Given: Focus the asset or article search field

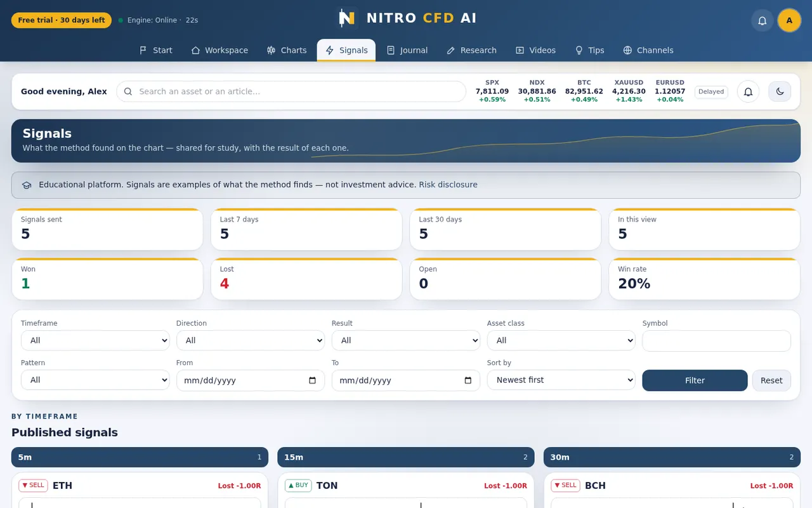Looking at the screenshot, I should [x=291, y=91].
